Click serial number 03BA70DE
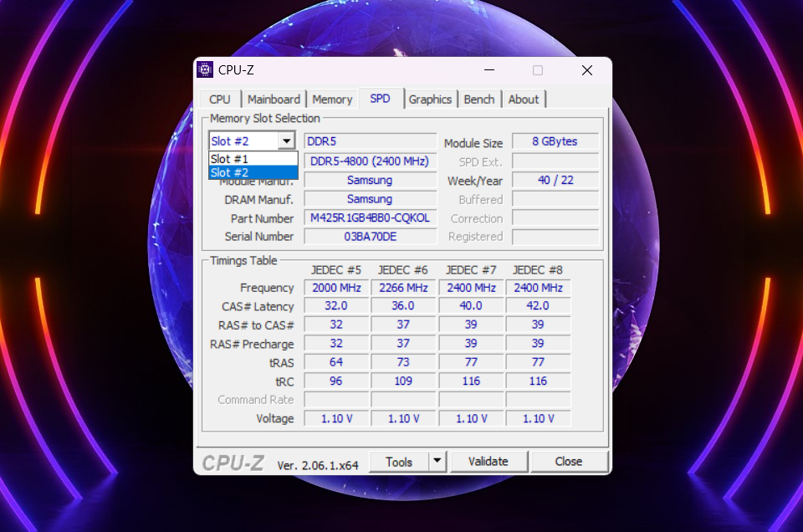The image size is (803, 532). (x=371, y=237)
